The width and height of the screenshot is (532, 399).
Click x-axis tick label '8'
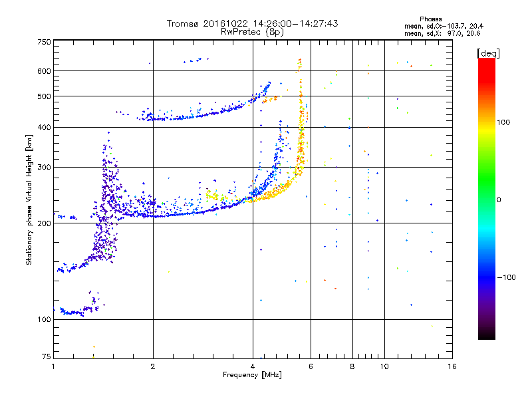[x=352, y=366]
